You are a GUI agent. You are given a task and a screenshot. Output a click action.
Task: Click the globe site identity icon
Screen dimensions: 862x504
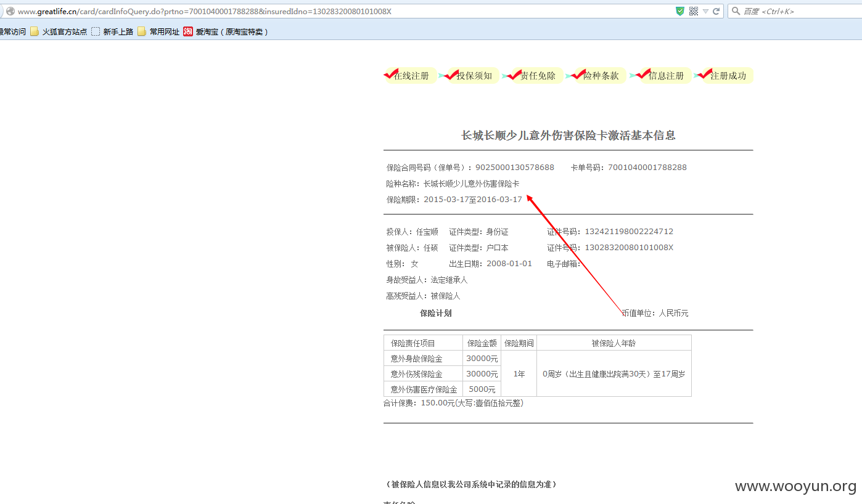(x=10, y=11)
